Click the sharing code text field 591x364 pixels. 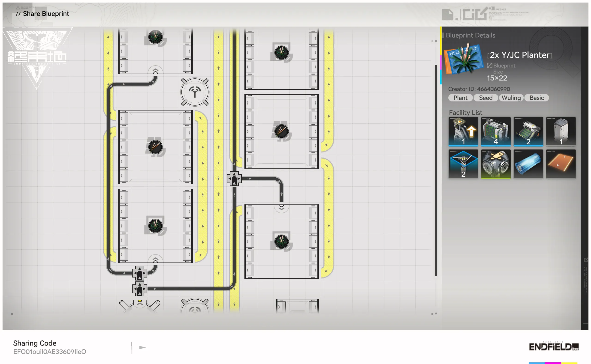[50, 352]
